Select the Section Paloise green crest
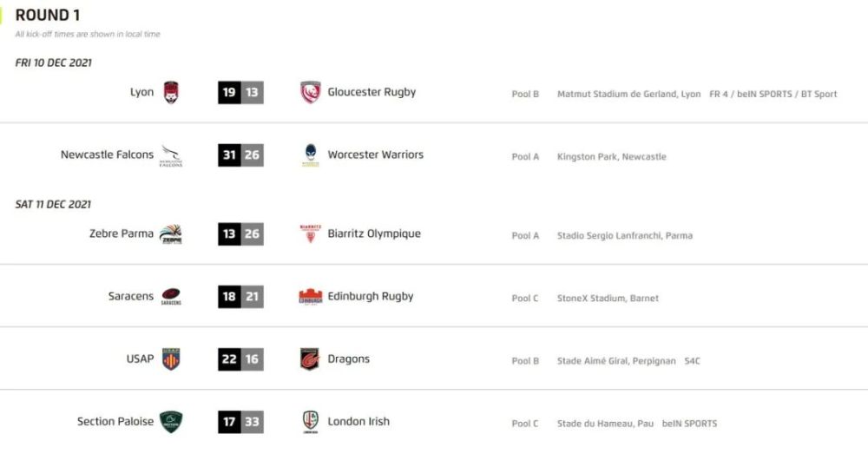Screen dimensions: 868x454 (x=171, y=422)
